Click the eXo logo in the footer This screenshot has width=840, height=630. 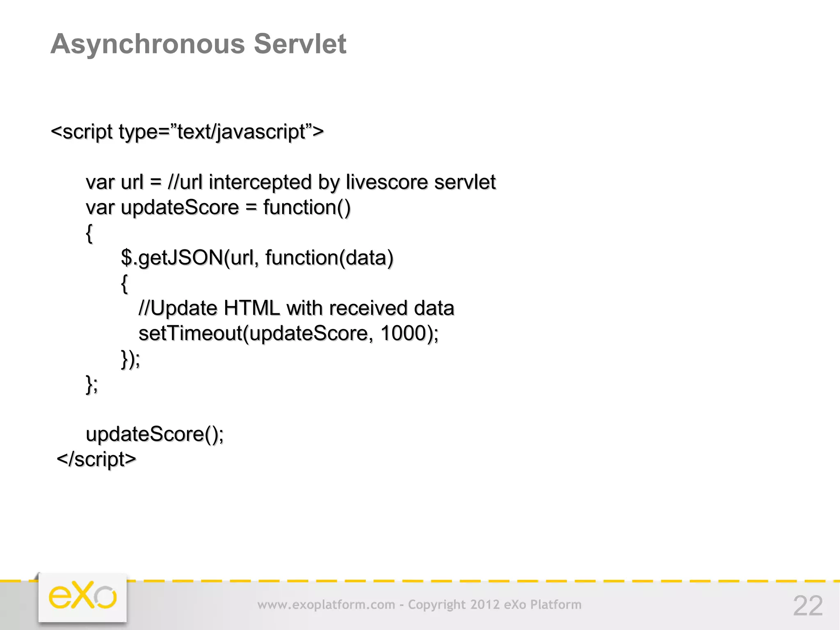click(x=82, y=597)
